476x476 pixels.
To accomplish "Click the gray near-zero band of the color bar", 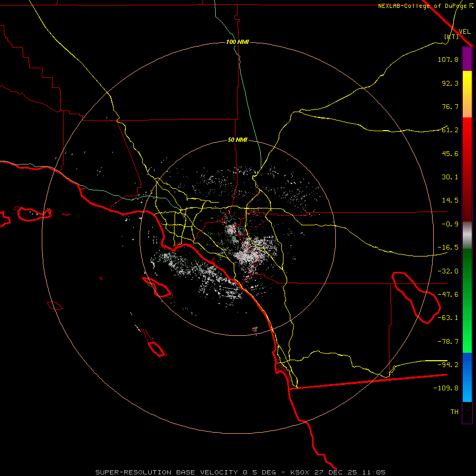I will click(467, 235).
